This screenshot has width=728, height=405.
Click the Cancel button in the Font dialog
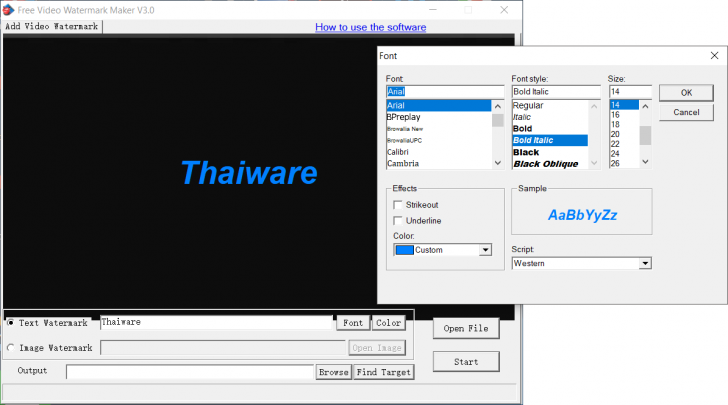point(686,112)
